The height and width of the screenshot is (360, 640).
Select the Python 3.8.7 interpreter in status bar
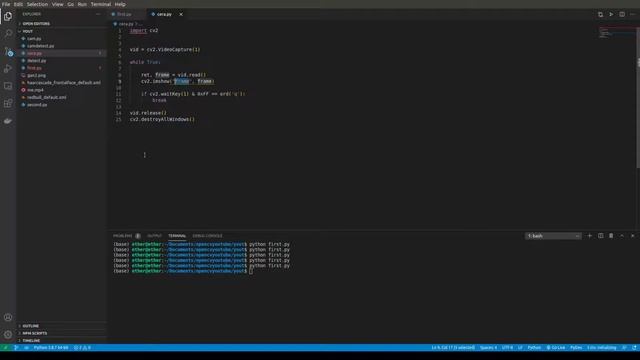(x=51, y=348)
